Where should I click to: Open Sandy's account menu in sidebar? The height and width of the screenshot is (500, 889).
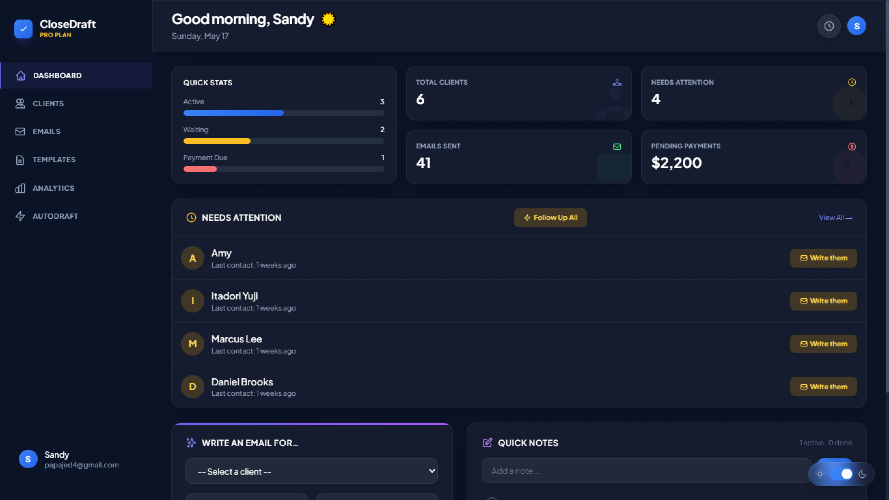coord(69,459)
